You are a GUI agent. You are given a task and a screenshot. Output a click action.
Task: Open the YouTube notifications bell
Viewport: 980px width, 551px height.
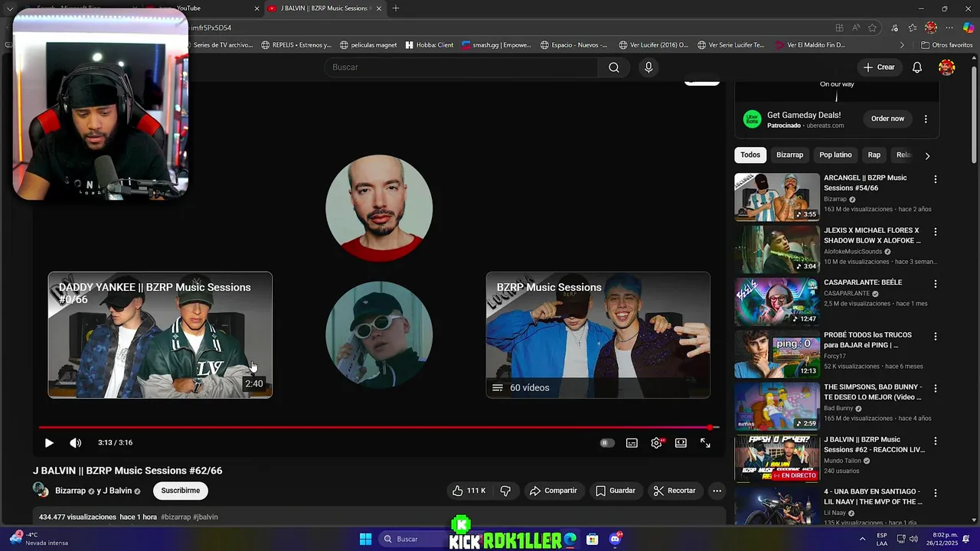coord(917,67)
